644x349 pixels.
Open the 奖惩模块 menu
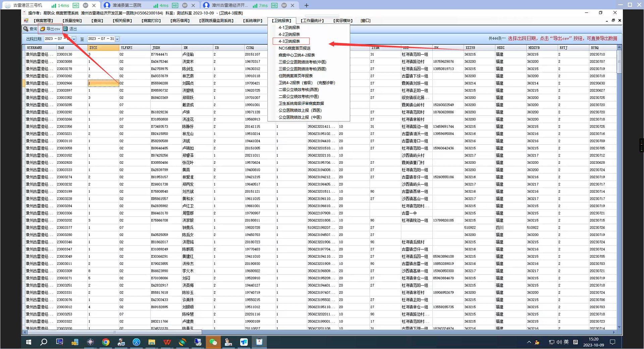click(343, 21)
